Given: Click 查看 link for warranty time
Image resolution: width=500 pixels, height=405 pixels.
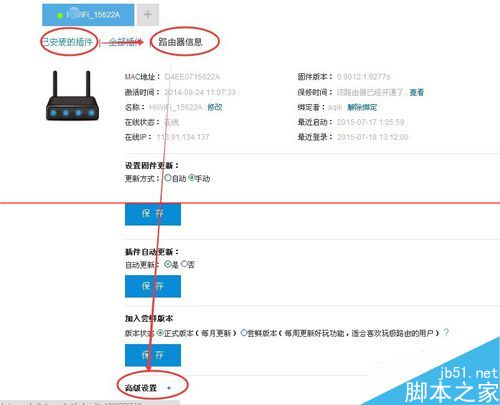Looking at the screenshot, I should pyautogui.click(x=417, y=92).
